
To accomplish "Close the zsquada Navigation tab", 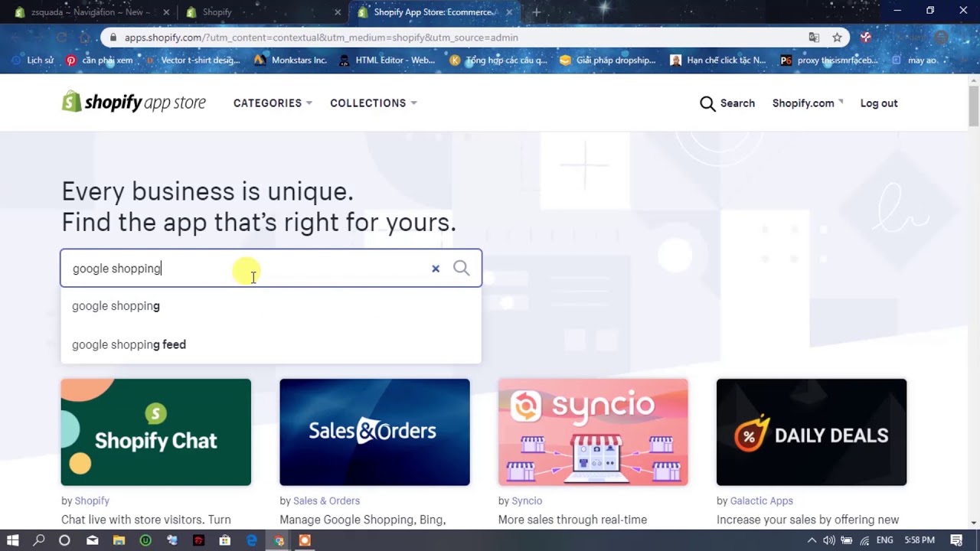I will point(166,12).
